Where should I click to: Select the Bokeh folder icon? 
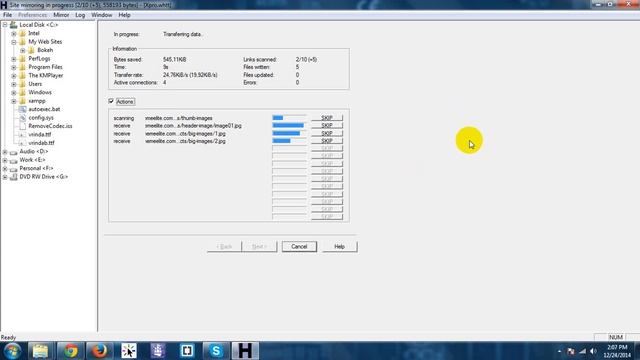click(31, 50)
